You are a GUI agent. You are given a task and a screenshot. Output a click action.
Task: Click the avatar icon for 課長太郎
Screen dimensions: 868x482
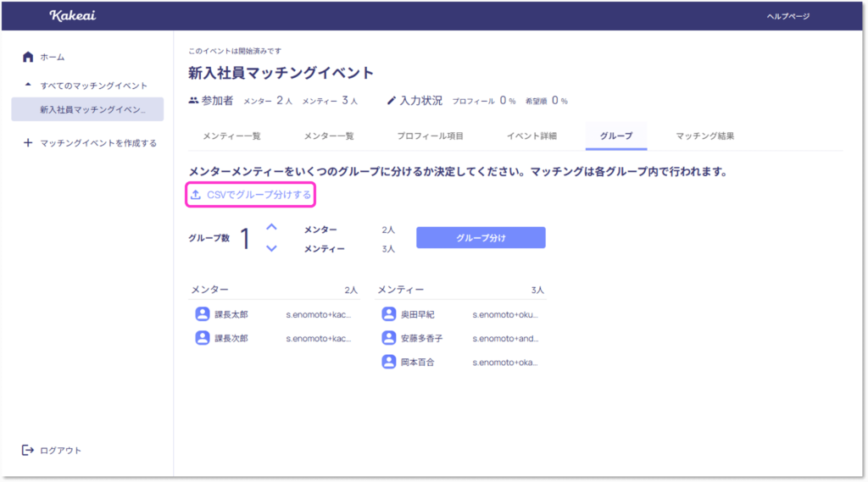point(203,314)
